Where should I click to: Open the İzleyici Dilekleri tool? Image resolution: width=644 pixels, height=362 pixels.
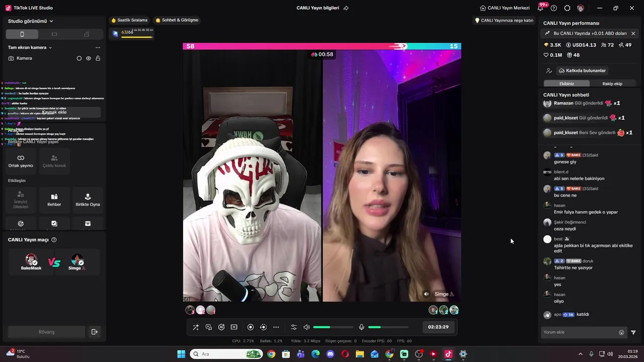pyautogui.click(x=21, y=200)
